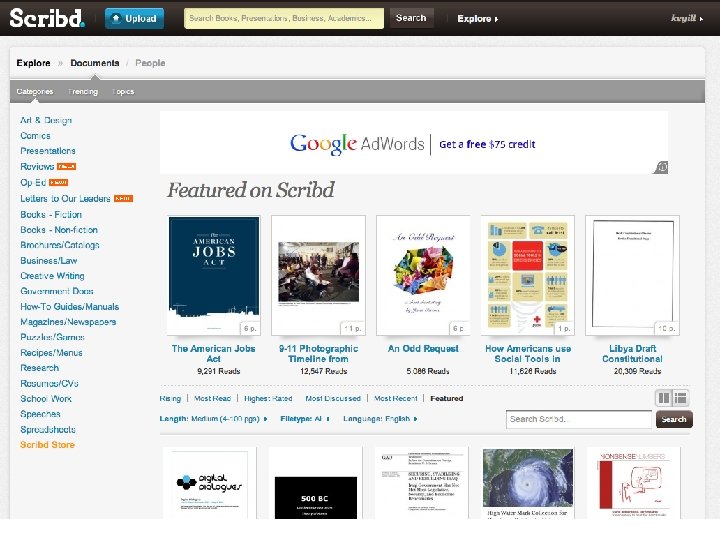Open the Explore dropdown menu
This screenshot has height=540, width=720.
(478, 19)
